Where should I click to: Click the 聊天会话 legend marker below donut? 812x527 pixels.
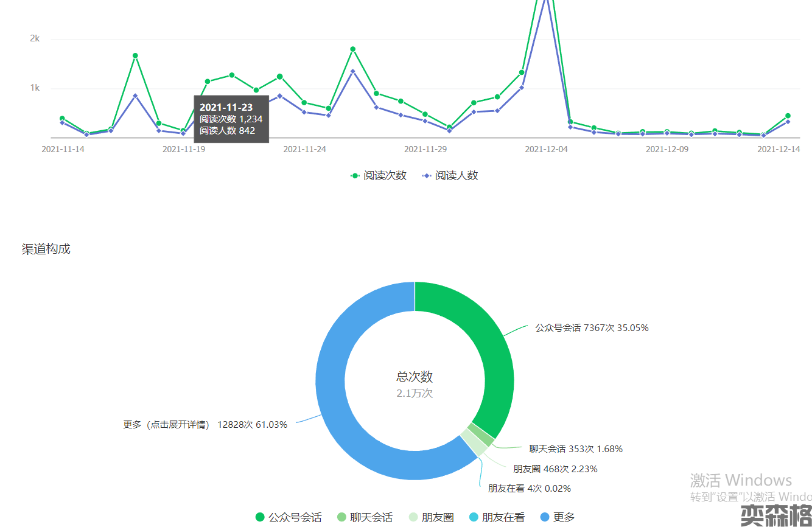(342, 517)
